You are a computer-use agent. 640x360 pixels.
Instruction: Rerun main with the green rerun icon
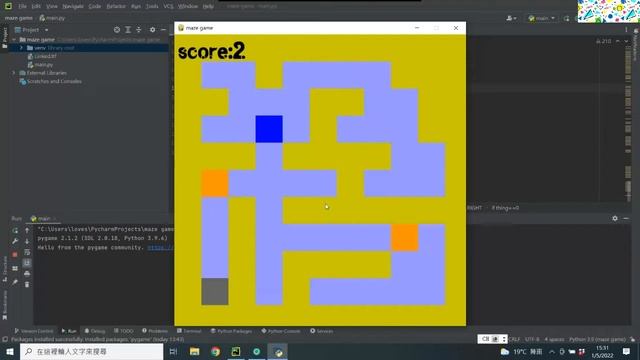coord(15,231)
